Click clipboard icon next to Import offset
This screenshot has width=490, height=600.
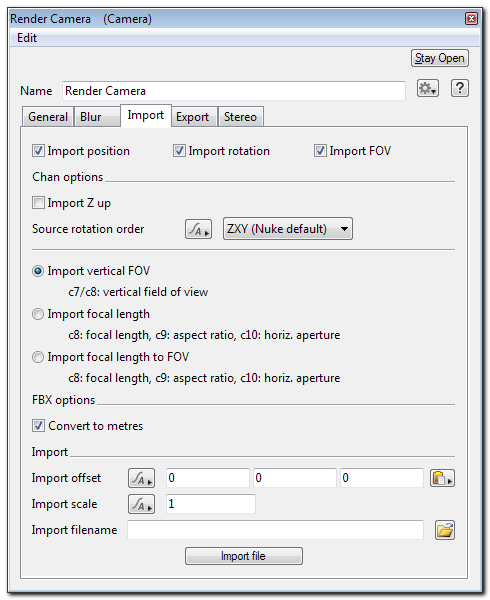442,478
